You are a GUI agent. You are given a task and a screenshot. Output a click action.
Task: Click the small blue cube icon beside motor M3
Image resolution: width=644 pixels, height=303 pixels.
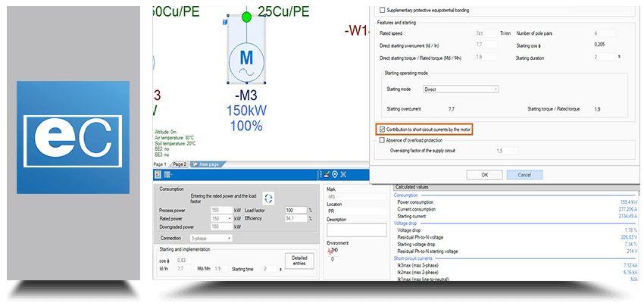click(225, 22)
